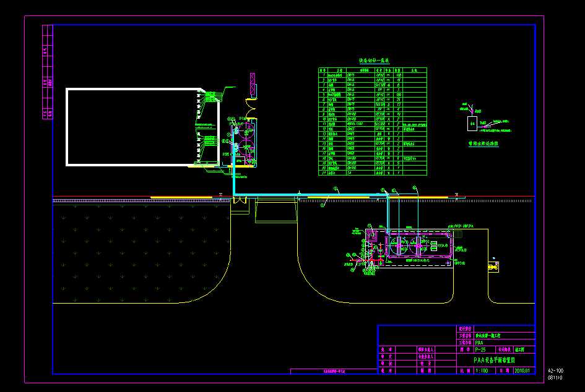Screen dimensions: 585x392
Task: Click the white pump box in the schematic
Action: pyautogui.click(x=472, y=124)
